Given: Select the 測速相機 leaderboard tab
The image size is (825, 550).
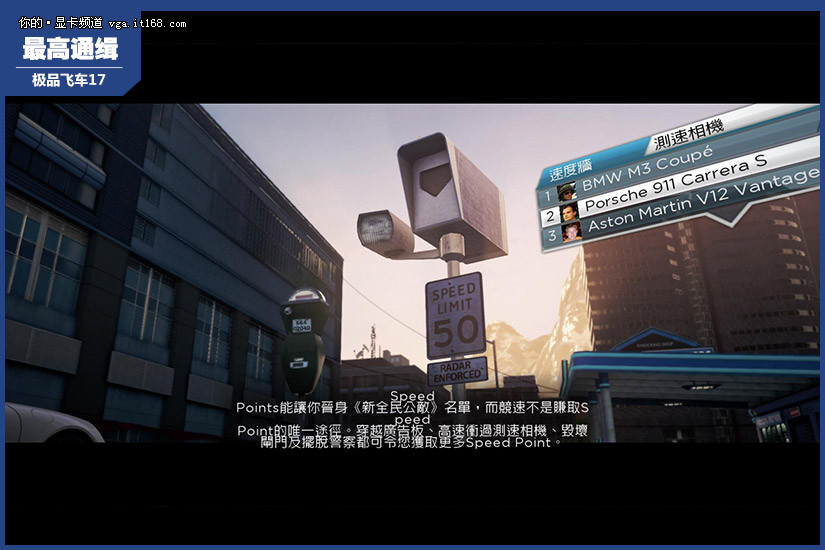Looking at the screenshot, I should [688, 134].
